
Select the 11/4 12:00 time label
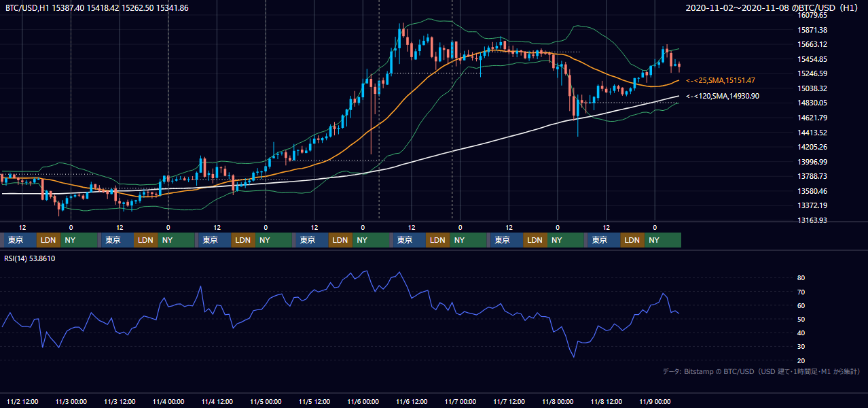(217, 401)
